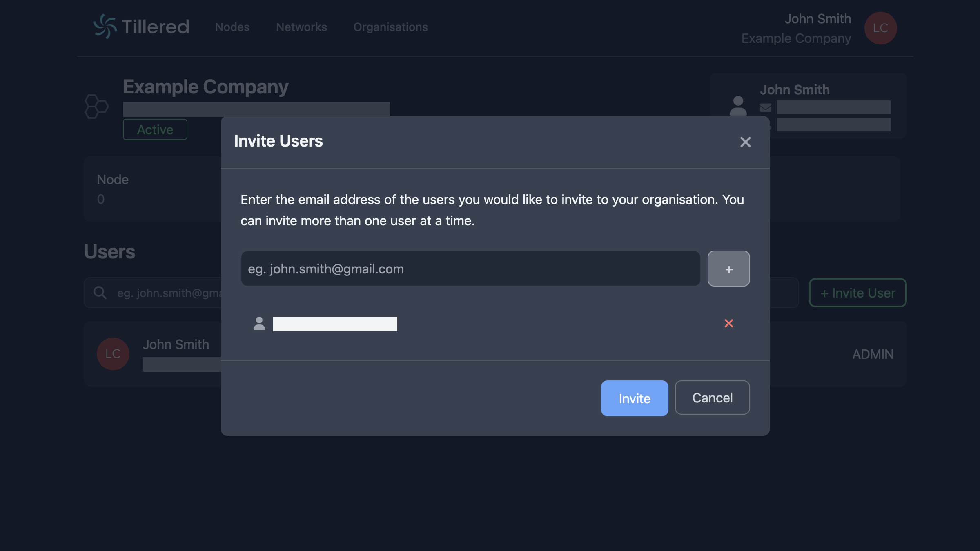This screenshot has width=980, height=551.
Task: Click the Invite button
Action: pos(634,398)
